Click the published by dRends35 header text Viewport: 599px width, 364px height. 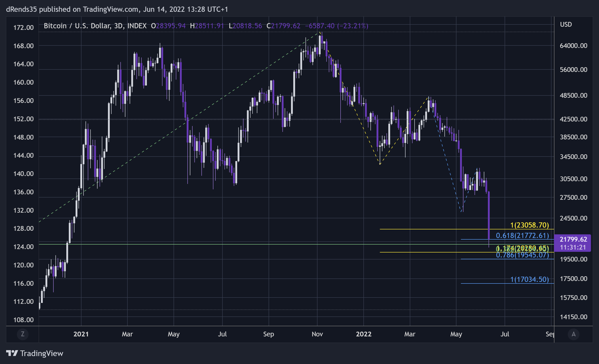[x=117, y=9]
